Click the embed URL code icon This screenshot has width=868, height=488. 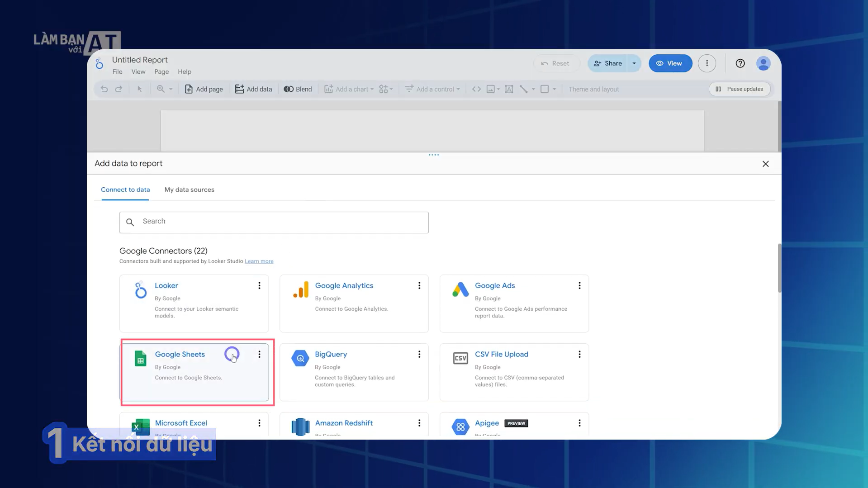(x=476, y=89)
